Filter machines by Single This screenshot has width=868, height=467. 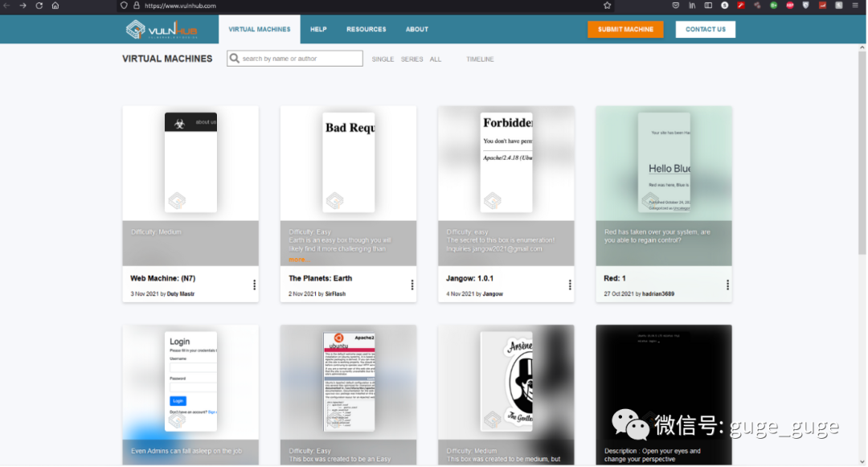tap(383, 59)
